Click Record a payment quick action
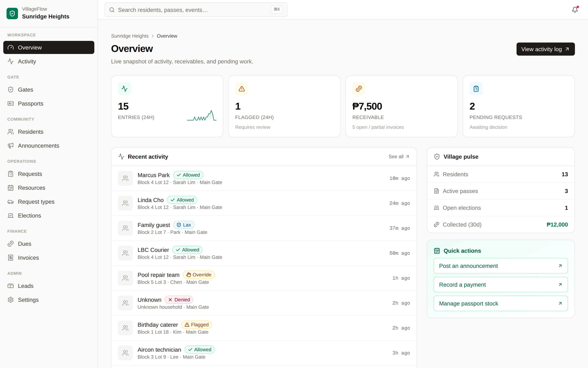The image size is (588, 368). 501,285
